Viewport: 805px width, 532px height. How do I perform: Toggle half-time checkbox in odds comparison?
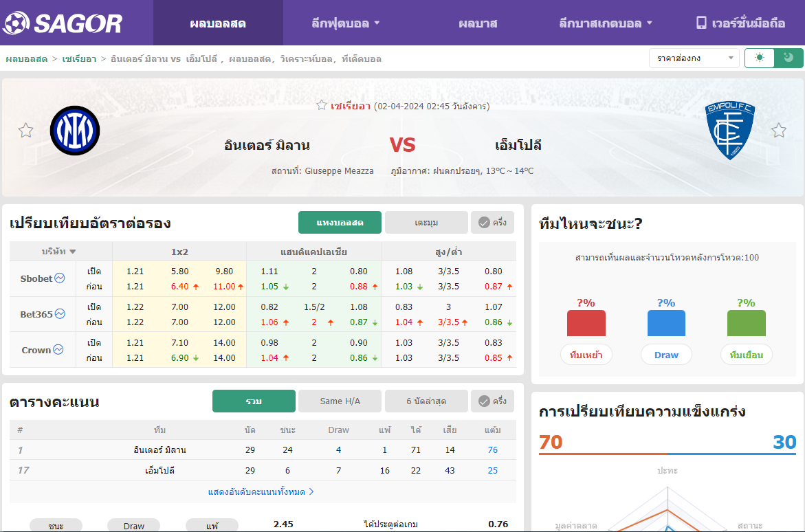pos(492,222)
